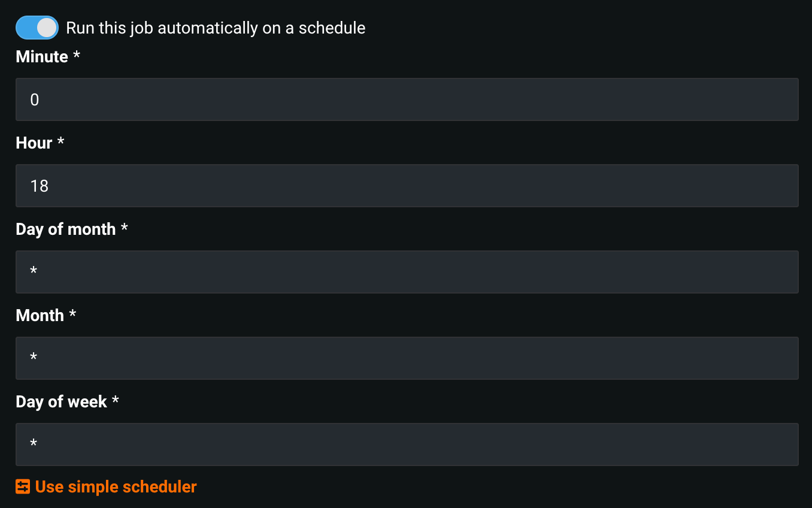Place cursor on value 18 in Hour field

(x=40, y=186)
